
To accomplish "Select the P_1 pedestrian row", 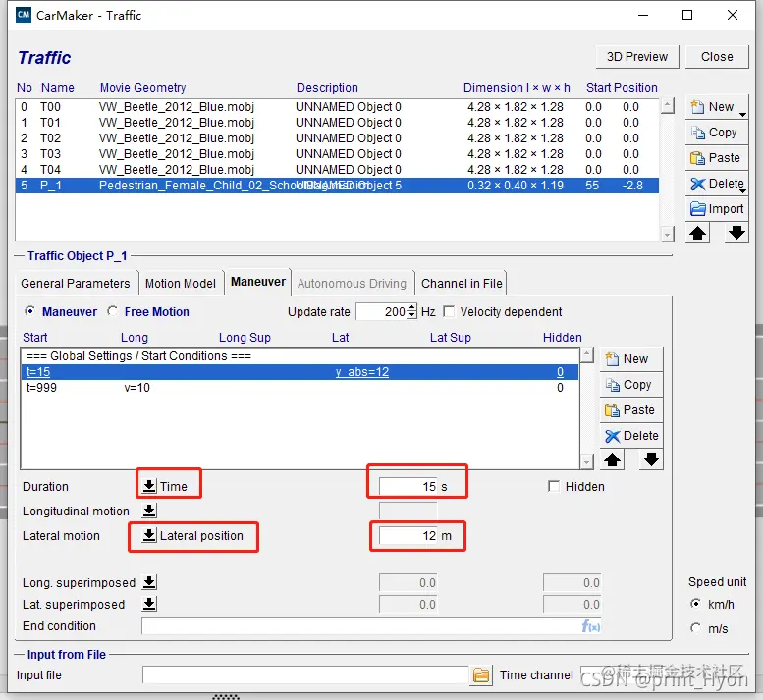I will (337, 186).
